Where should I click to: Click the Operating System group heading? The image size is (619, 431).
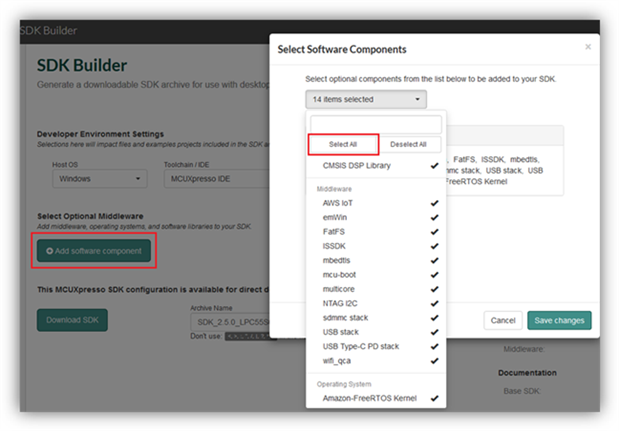point(344,384)
